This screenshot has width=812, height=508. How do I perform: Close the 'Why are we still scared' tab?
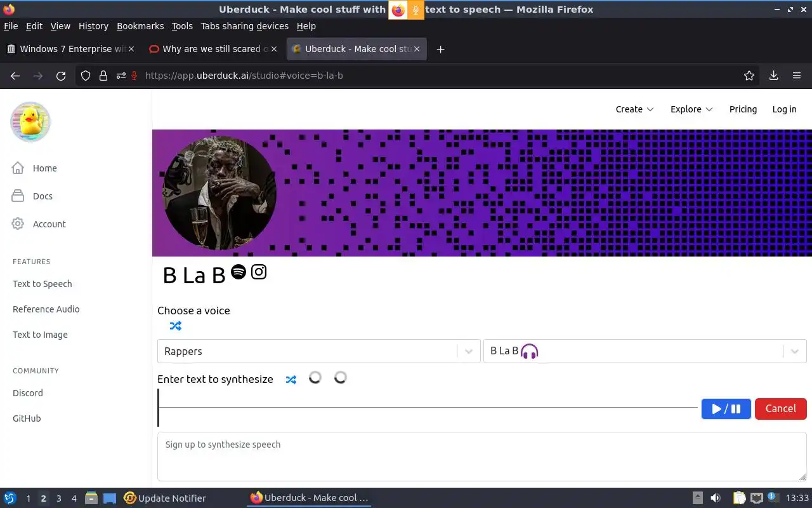pyautogui.click(x=274, y=49)
